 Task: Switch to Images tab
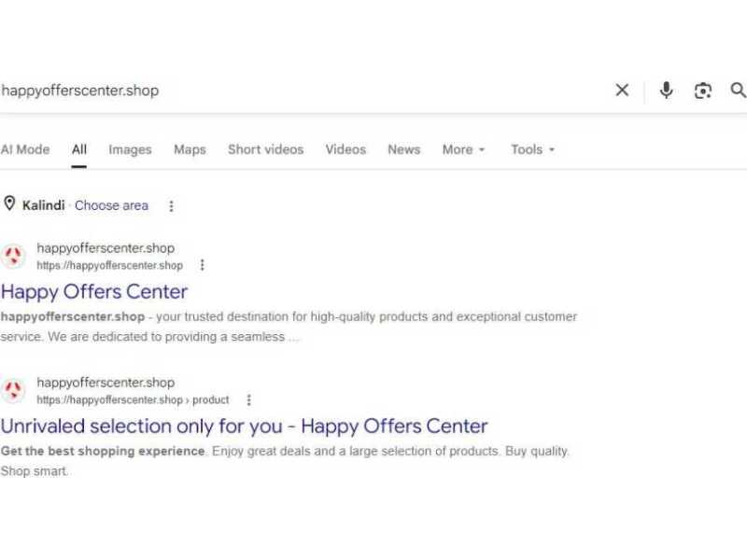(130, 149)
